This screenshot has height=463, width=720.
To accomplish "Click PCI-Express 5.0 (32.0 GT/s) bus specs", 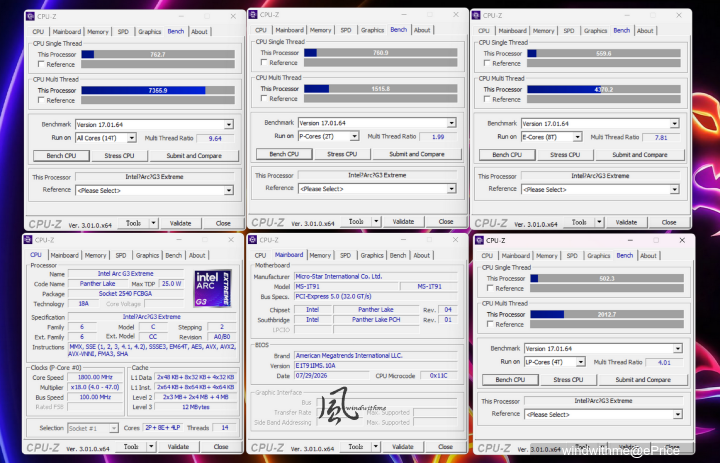I will [333, 297].
